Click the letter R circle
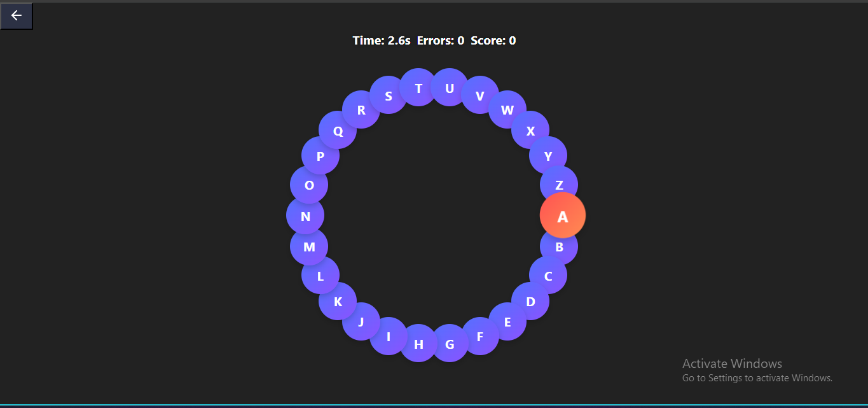Screen dimensions: 868x408 361,109
